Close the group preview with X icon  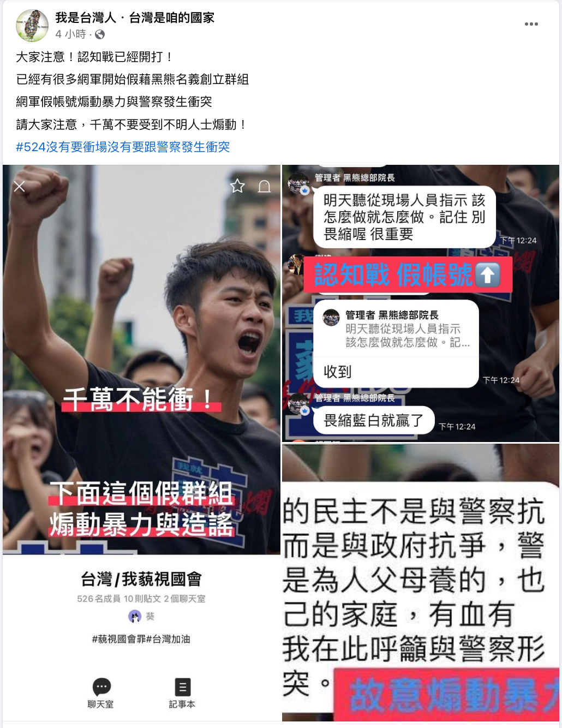point(19,187)
